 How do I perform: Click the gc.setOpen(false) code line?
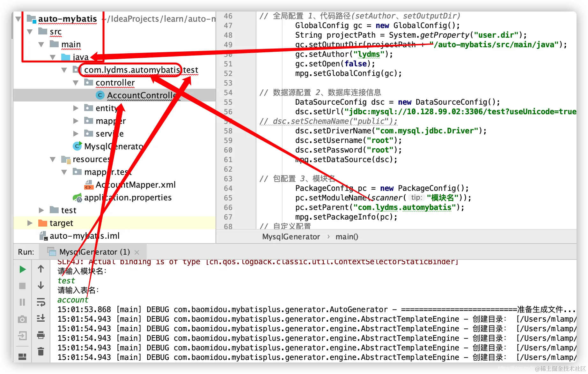coord(335,64)
